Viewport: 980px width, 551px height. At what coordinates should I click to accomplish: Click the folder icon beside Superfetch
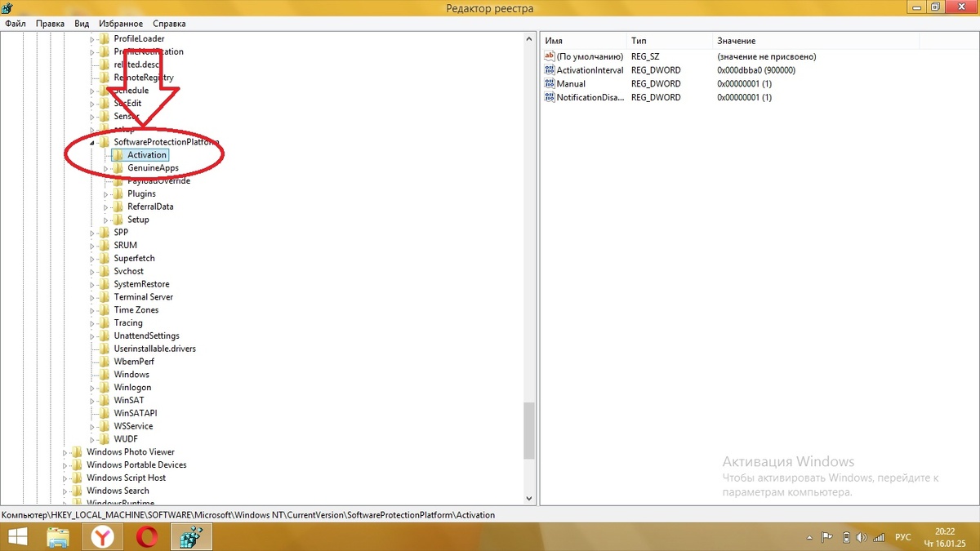pos(104,258)
